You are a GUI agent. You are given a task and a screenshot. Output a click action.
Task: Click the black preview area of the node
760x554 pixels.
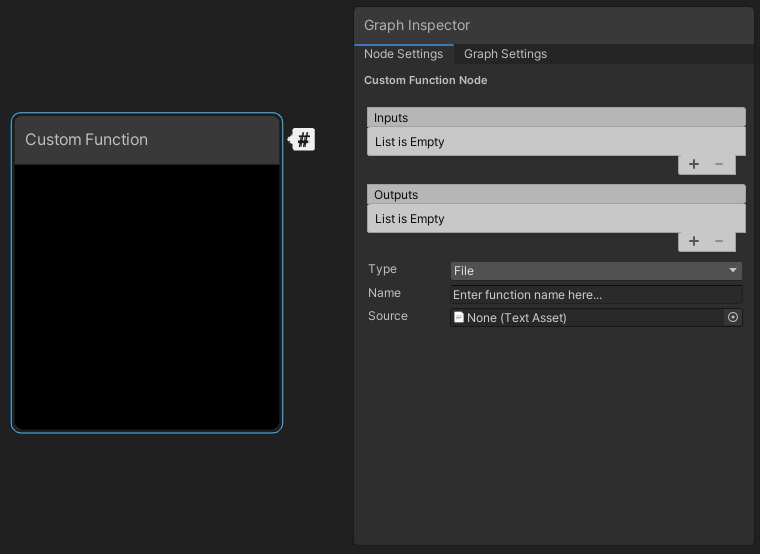click(x=147, y=296)
